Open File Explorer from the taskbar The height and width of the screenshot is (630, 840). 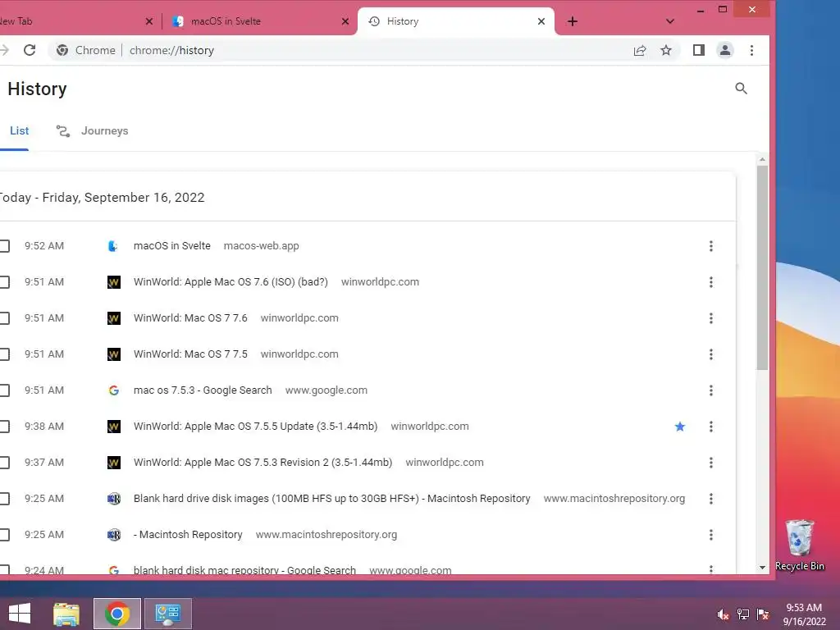pyautogui.click(x=66, y=614)
